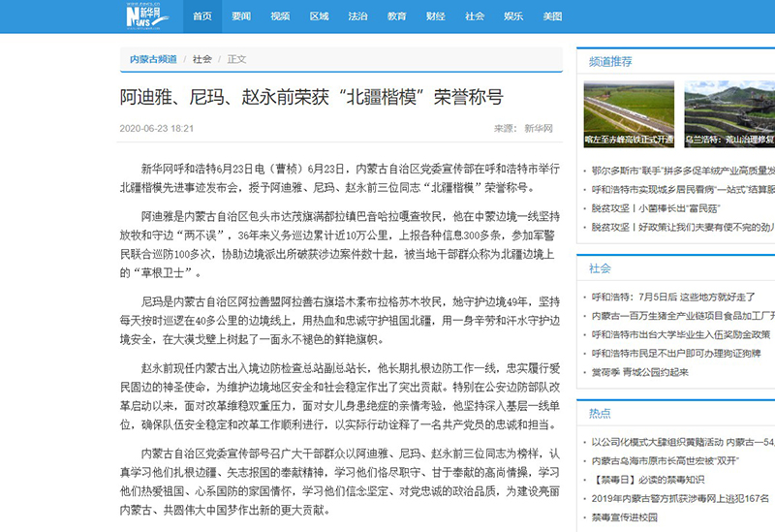Viewport: 775px width, 532px height.
Task: Click the 内蒙古频道 breadcrumb link
Action: point(154,59)
